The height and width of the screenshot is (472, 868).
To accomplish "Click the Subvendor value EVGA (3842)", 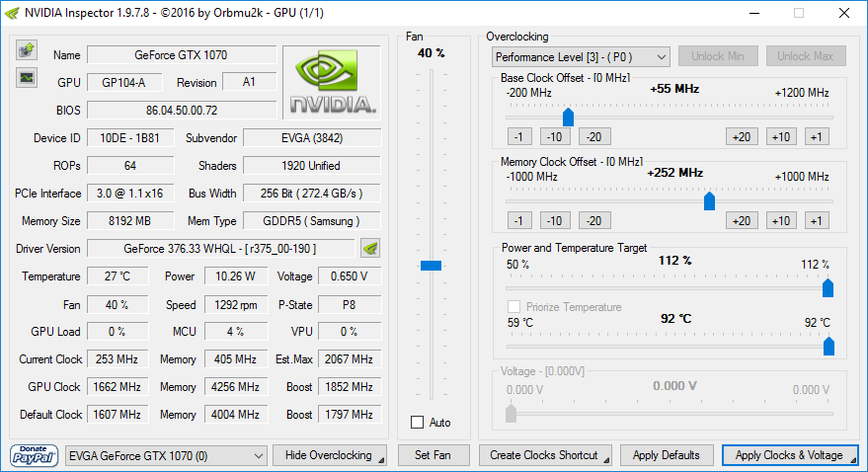I will (312, 138).
